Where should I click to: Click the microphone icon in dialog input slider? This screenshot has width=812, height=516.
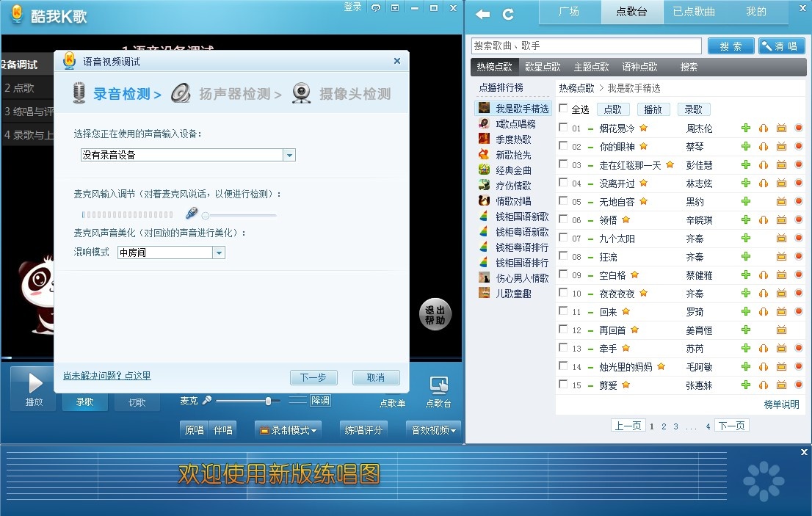click(x=192, y=213)
